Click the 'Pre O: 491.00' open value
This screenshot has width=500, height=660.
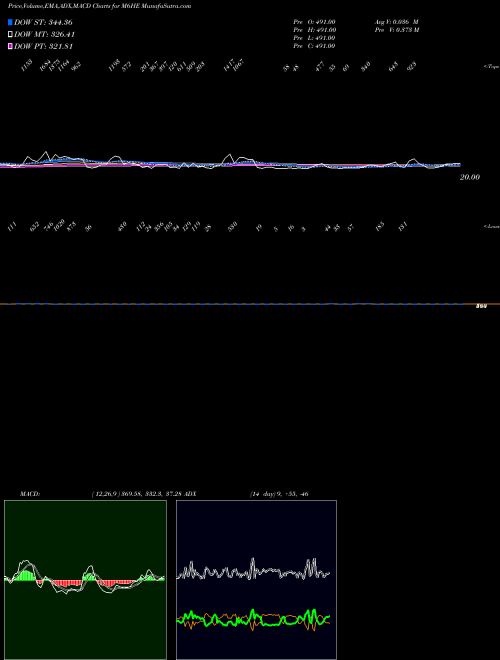pos(314,22)
